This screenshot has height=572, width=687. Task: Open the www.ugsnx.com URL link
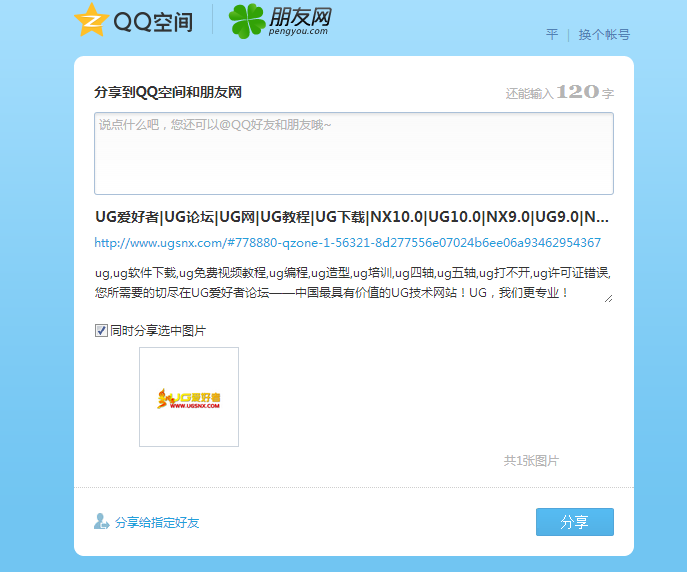[x=347, y=243]
